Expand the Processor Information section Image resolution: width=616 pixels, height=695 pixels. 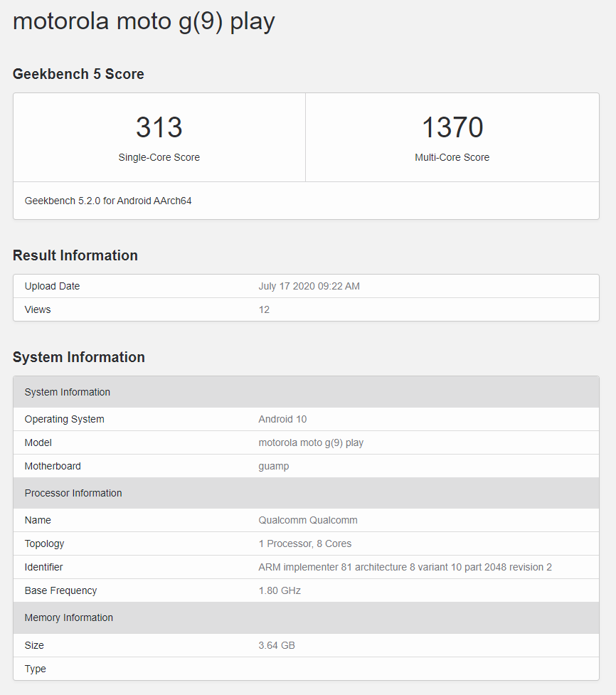pyautogui.click(x=73, y=493)
